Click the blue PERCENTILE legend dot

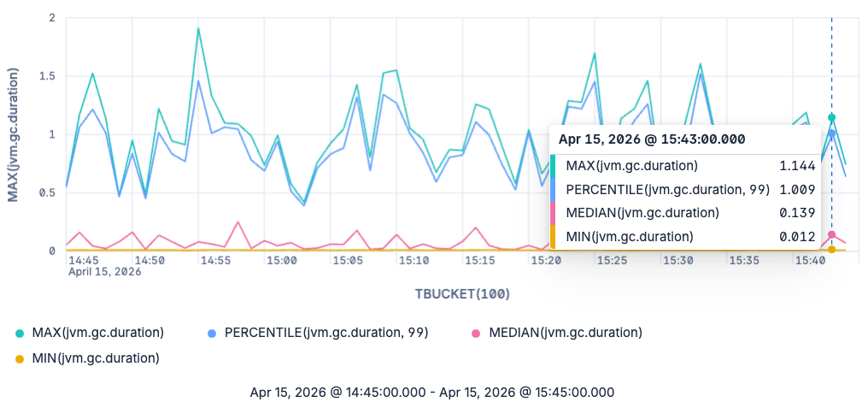pyautogui.click(x=212, y=334)
